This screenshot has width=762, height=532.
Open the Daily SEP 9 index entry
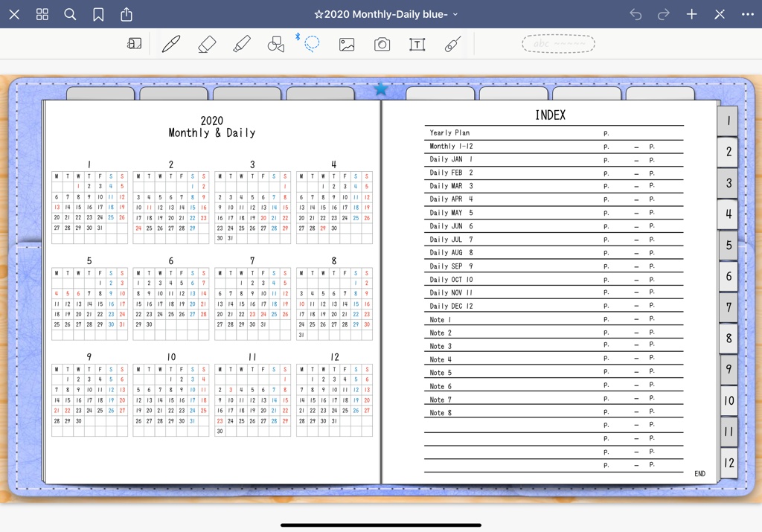pos(451,266)
